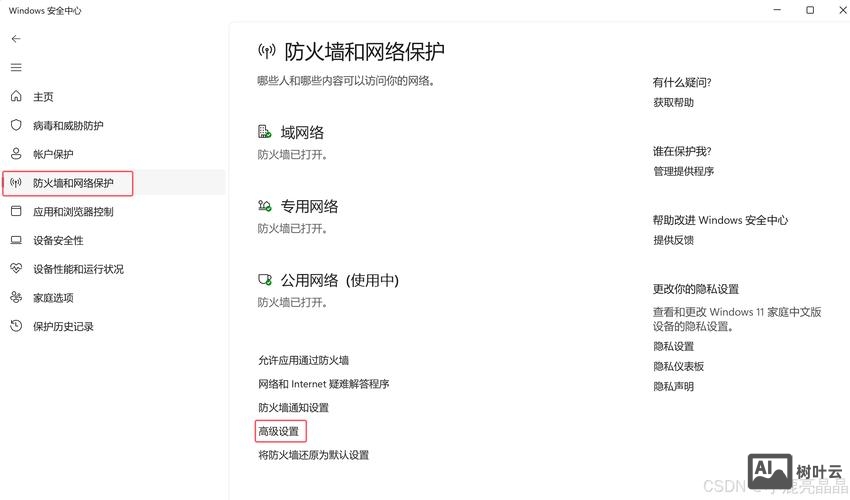
Task: Click the domain network building icon
Action: pyautogui.click(x=265, y=131)
